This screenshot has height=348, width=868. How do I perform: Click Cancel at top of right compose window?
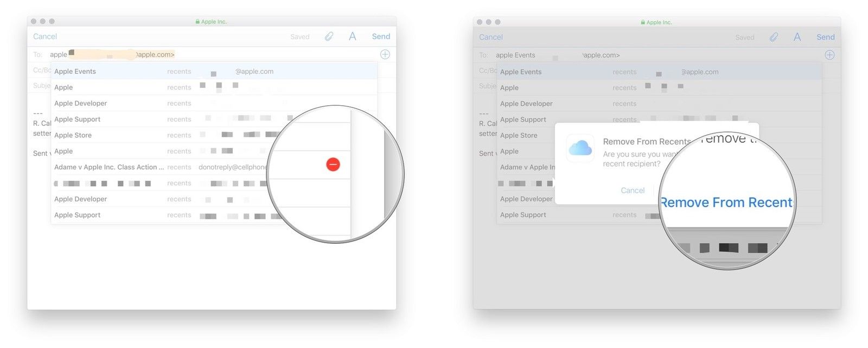491,37
